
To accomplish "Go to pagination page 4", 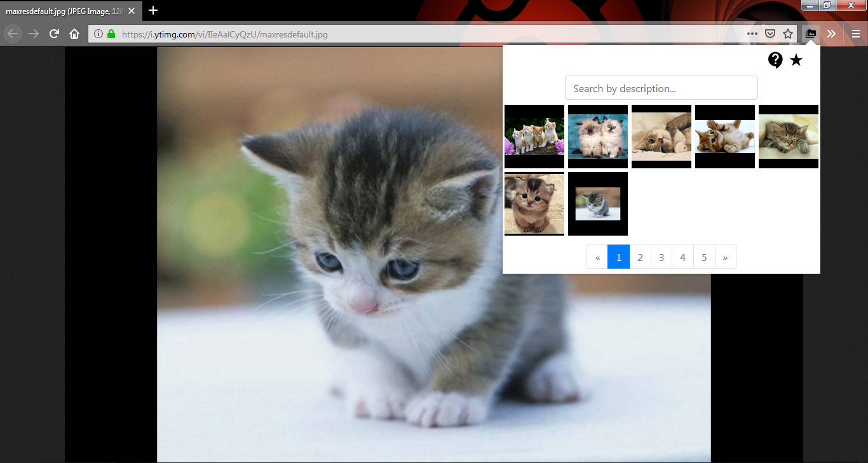I will [682, 257].
